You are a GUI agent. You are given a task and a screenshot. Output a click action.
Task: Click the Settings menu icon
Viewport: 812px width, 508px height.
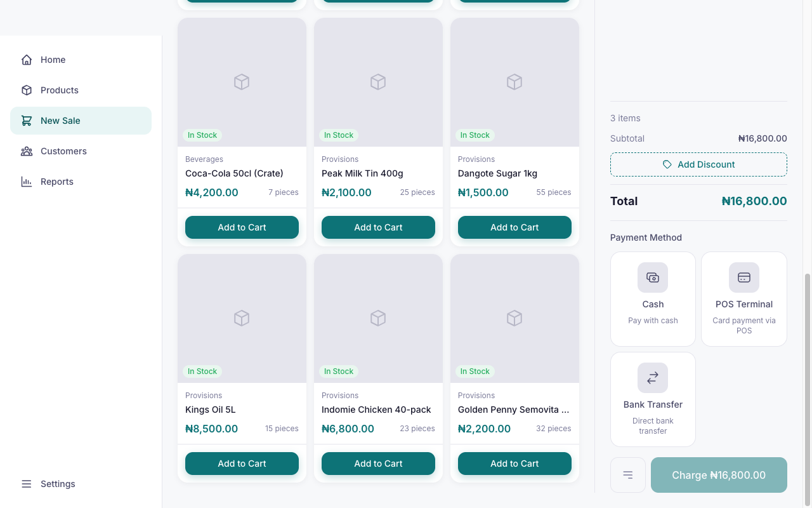[27, 484]
